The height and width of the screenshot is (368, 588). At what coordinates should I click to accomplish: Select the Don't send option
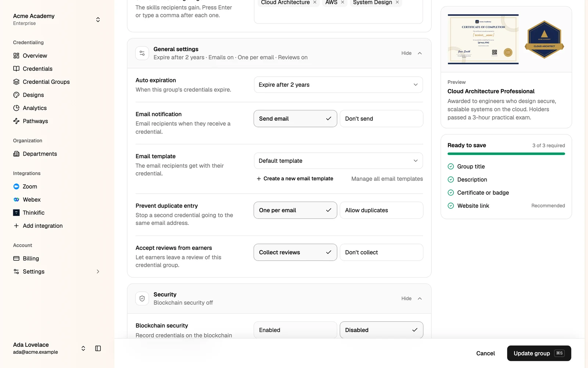(381, 118)
